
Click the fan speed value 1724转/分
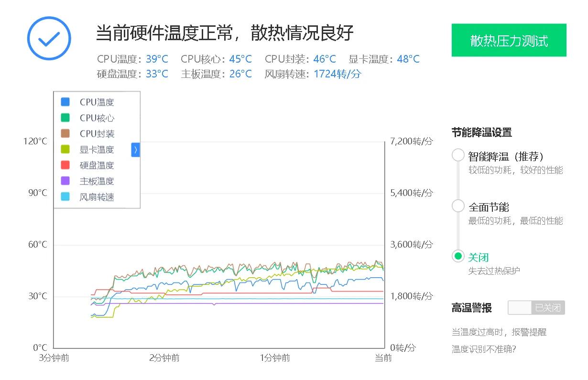[338, 74]
